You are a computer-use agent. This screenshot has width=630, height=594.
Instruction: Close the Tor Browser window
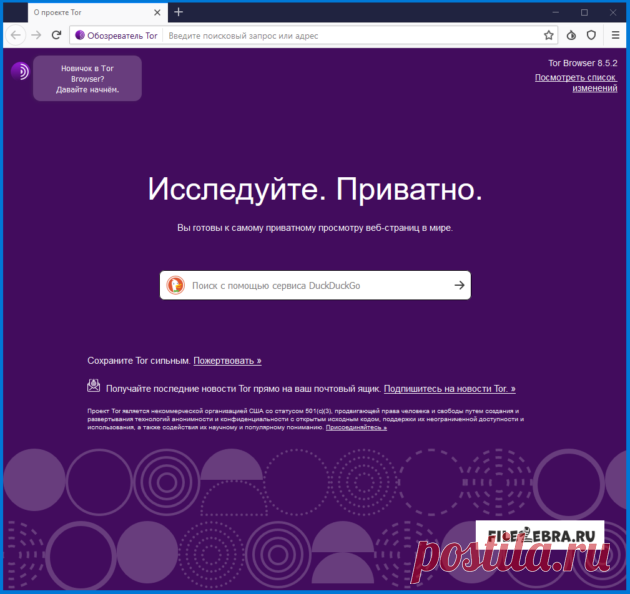coord(613,12)
